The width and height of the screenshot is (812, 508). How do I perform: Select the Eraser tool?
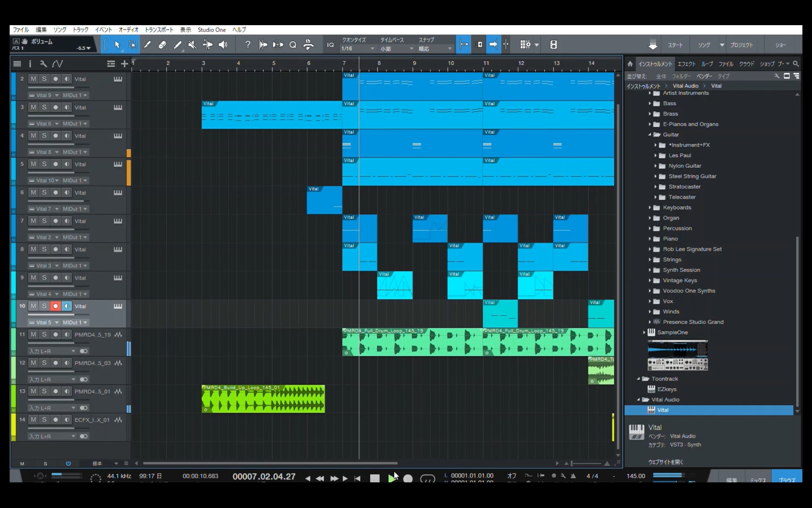click(x=162, y=45)
